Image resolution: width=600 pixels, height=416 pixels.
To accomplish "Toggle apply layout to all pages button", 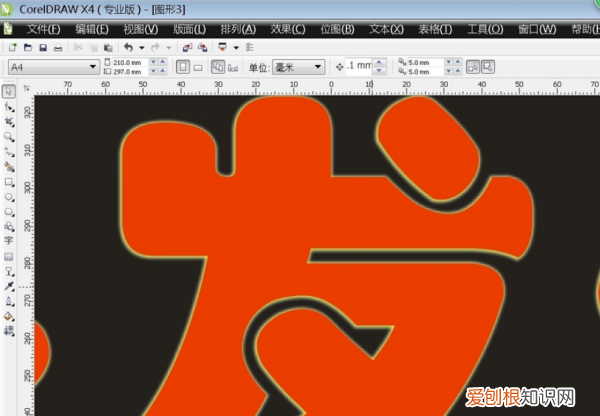I will coord(217,67).
